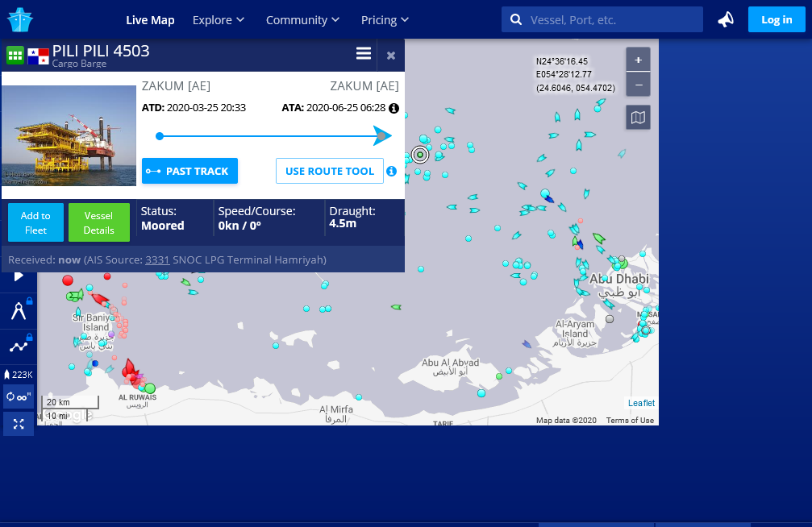
Task: Click the ATD 2020-03-25 20:33 text
Action: pos(194,108)
